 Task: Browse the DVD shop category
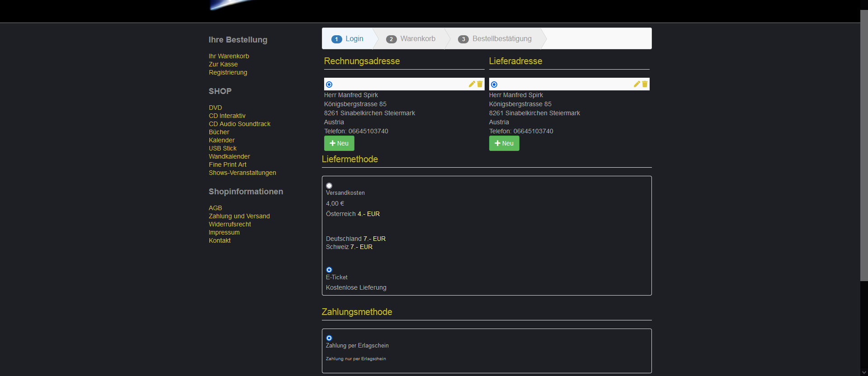(215, 108)
